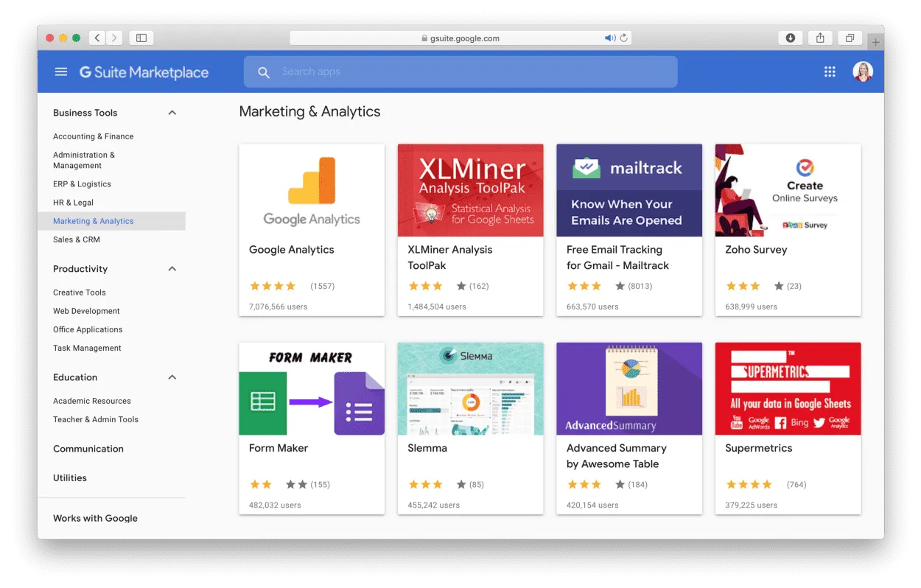
Task: Open the Zoho Survey thumbnail
Action: pyautogui.click(x=788, y=190)
